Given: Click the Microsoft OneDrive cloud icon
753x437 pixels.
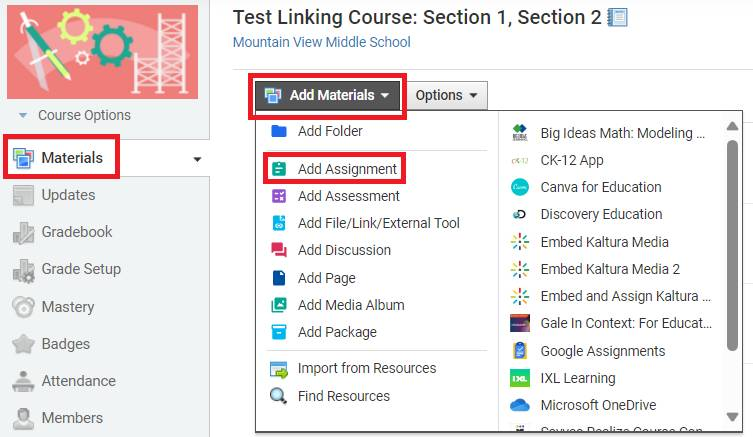Looking at the screenshot, I should point(519,405).
